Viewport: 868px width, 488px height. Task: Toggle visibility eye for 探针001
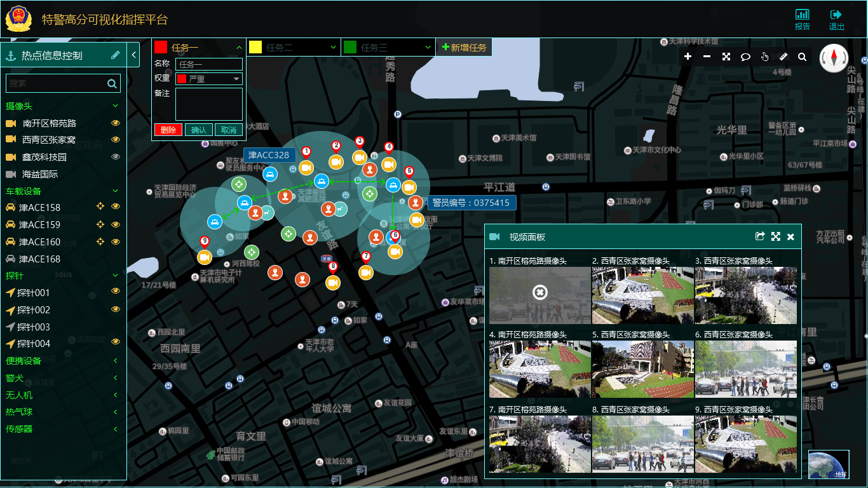(x=116, y=291)
